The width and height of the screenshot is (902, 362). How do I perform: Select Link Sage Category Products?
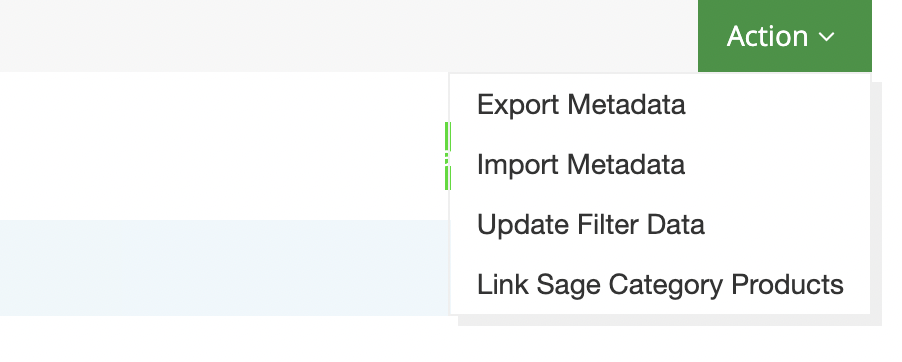[660, 284]
